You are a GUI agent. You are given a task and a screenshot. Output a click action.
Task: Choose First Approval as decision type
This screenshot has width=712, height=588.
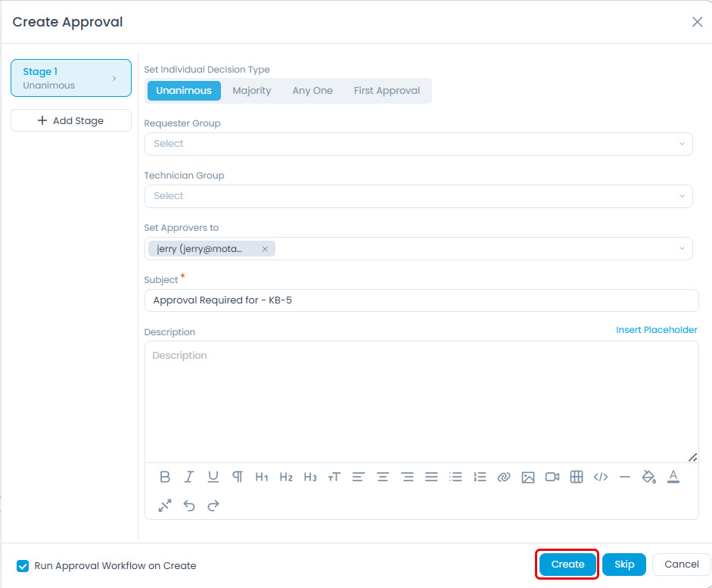click(387, 90)
